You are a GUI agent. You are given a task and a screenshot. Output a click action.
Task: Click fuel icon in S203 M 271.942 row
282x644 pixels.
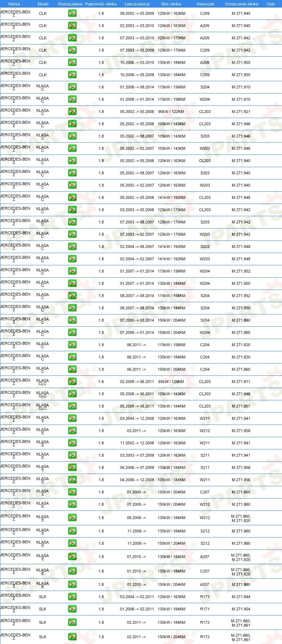(72, 222)
